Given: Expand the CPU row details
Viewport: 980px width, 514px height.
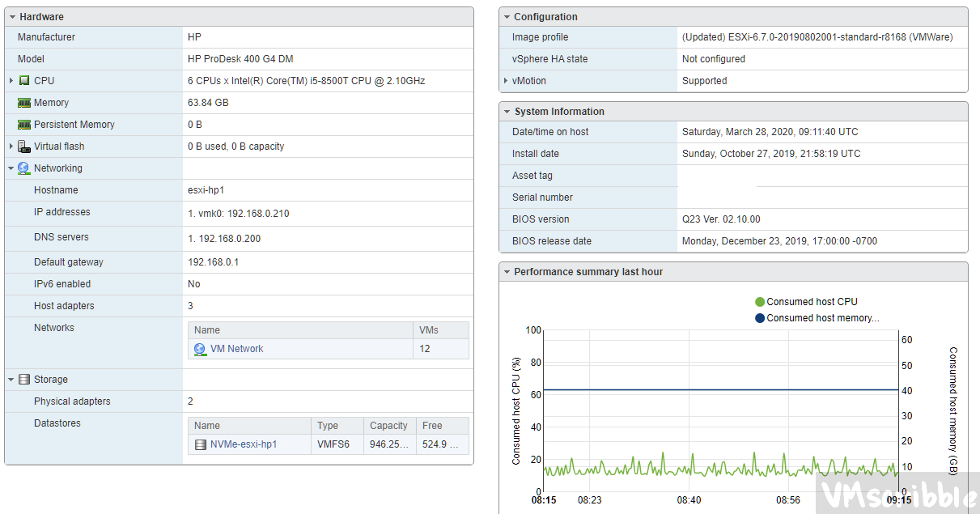Looking at the screenshot, I should (x=11, y=81).
